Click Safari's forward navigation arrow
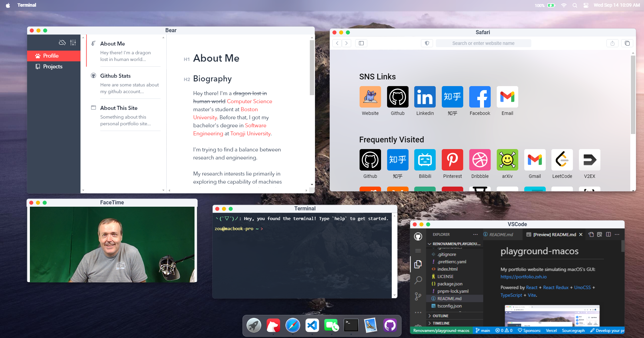This screenshot has width=644, height=338. pos(346,43)
